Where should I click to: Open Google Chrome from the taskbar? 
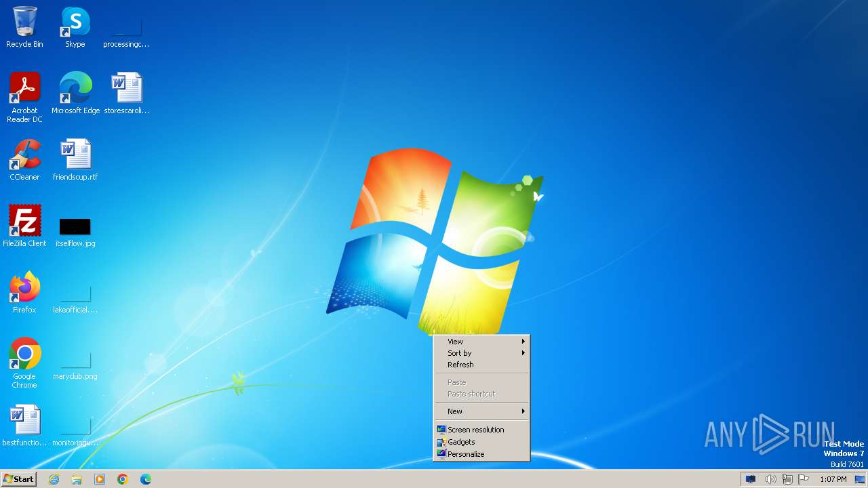(x=123, y=479)
